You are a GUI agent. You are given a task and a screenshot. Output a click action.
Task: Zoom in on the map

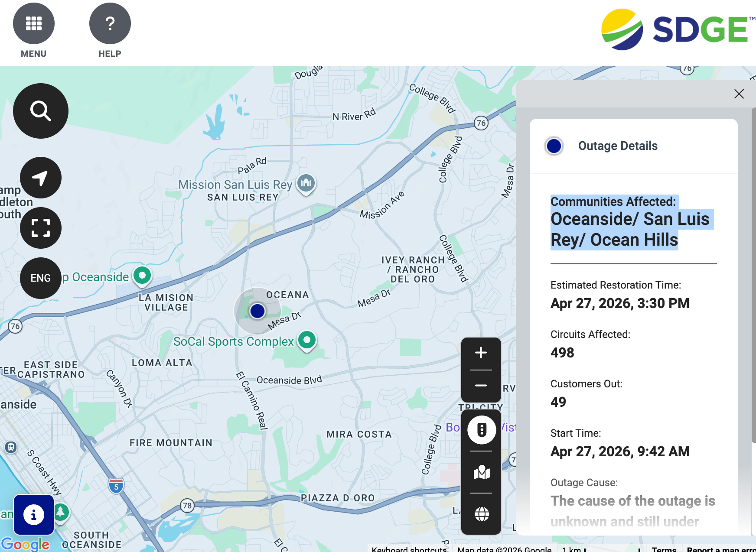(481, 353)
